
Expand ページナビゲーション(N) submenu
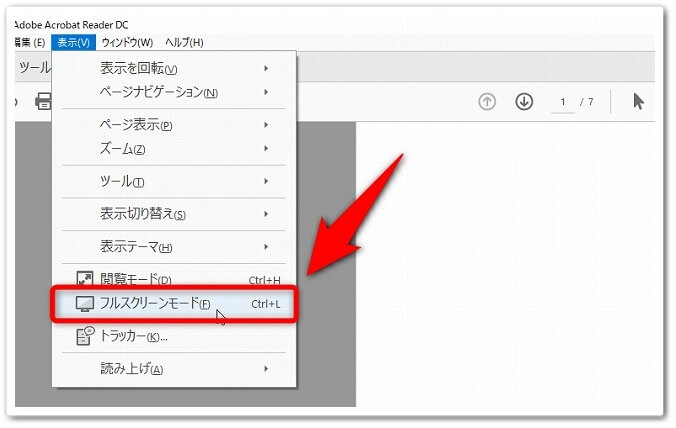tap(174, 92)
